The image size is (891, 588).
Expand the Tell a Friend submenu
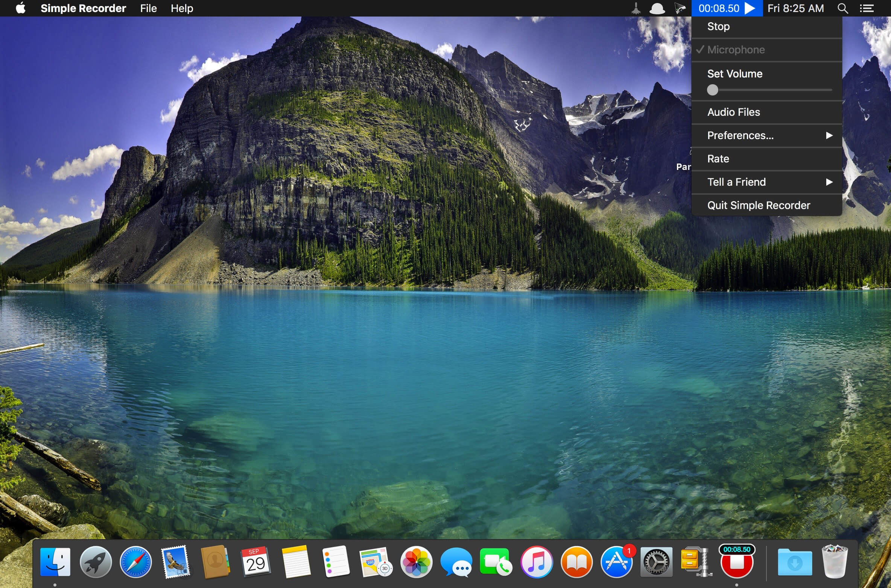[x=766, y=182]
